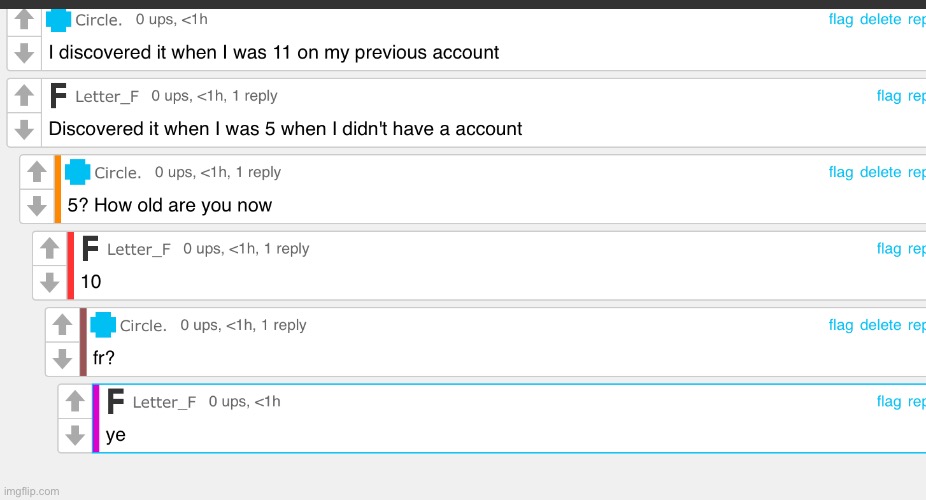Upvote the "ye" comment
926x500 pixels.
(x=76, y=402)
